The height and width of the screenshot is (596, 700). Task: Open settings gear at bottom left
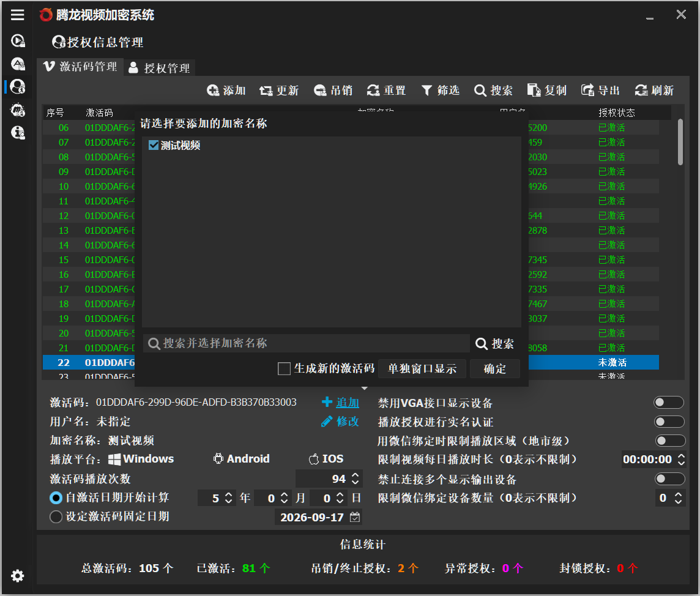[x=17, y=575]
